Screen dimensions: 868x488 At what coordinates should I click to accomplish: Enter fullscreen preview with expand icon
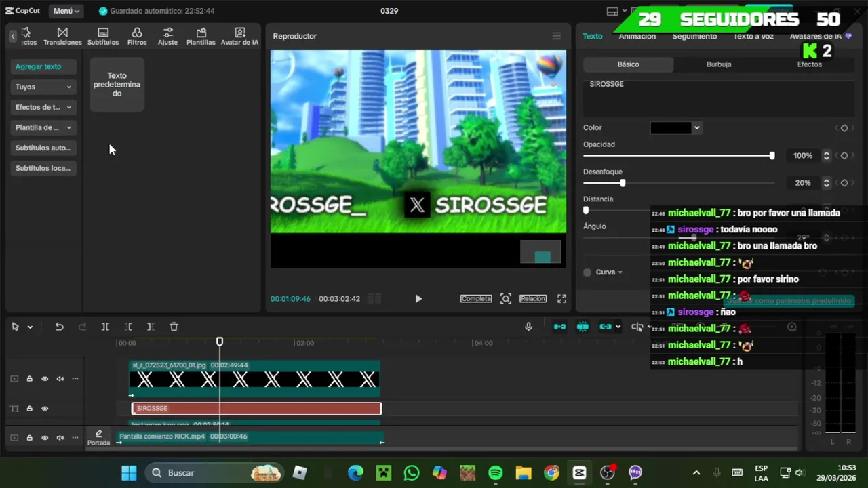click(561, 298)
